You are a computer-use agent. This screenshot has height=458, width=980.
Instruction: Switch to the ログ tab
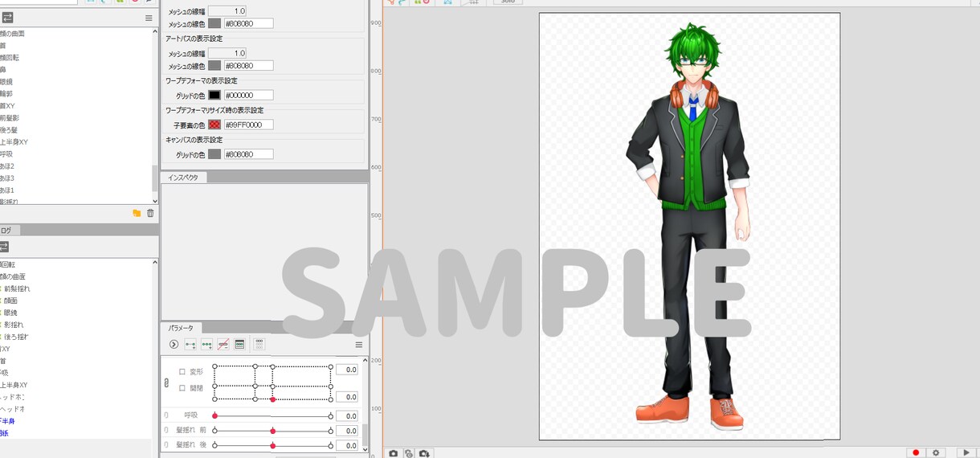[5, 230]
